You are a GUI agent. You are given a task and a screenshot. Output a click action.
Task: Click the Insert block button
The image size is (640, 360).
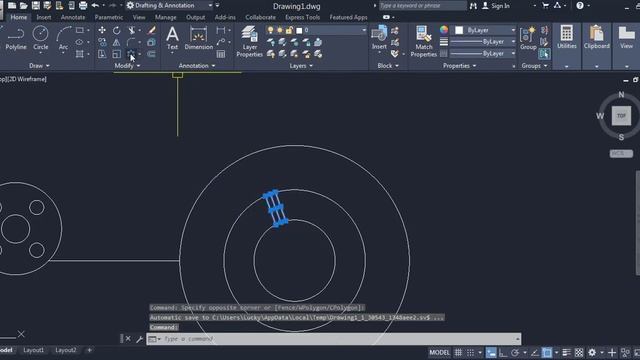pos(379,38)
